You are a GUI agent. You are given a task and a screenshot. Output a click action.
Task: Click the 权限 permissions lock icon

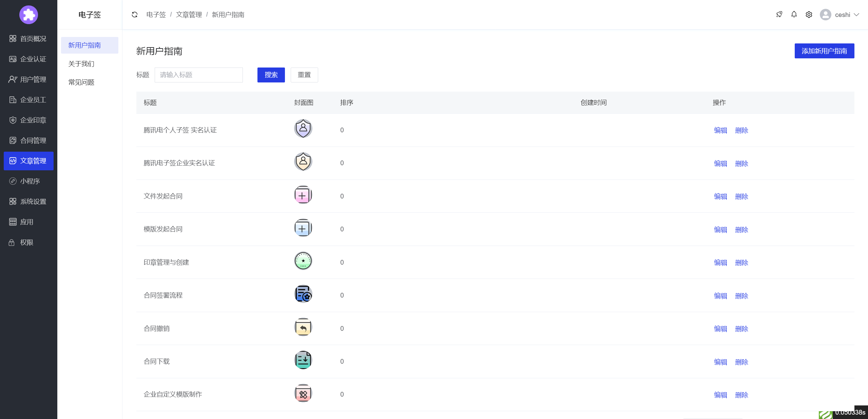[11, 242]
